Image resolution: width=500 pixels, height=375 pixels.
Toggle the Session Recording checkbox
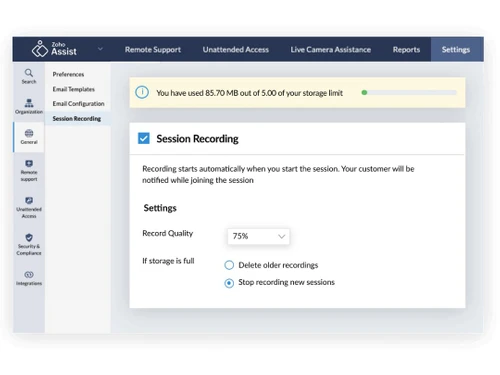coord(144,138)
